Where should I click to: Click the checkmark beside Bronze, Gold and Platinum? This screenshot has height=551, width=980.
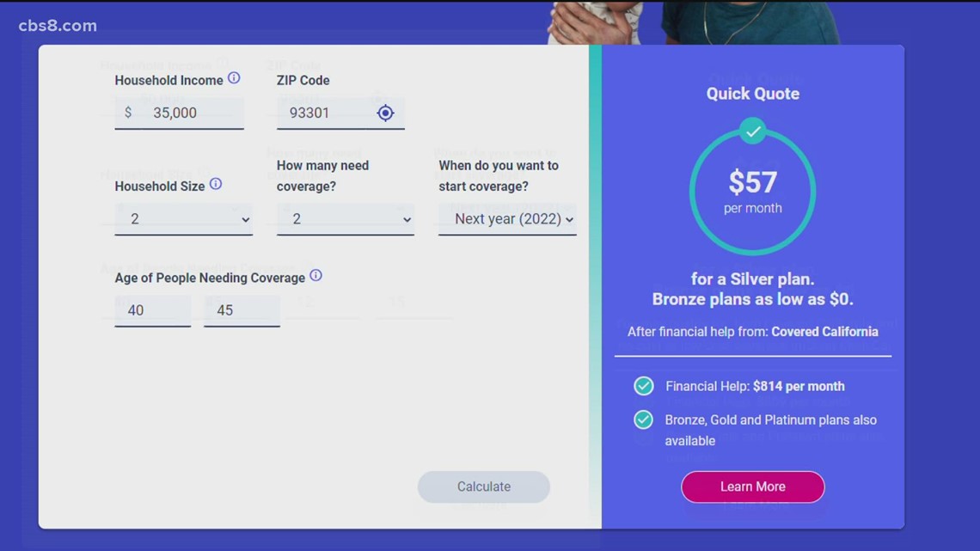pyautogui.click(x=643, y=419)
